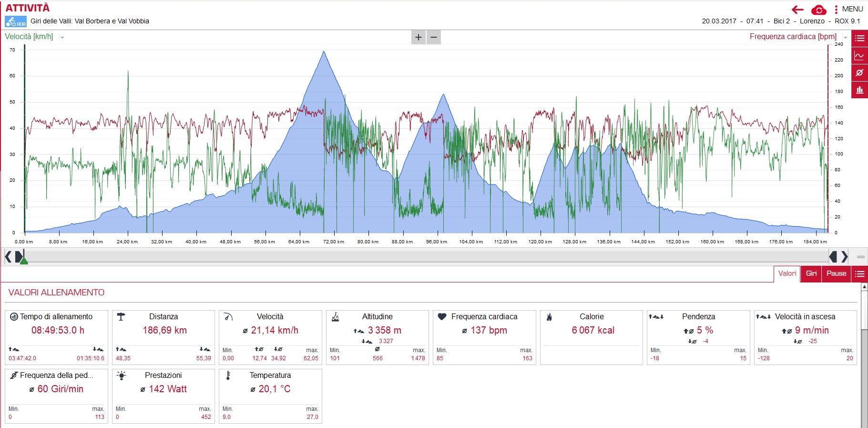Click the green timeline position marker
868x428 pixels.
tap(23, 260)
